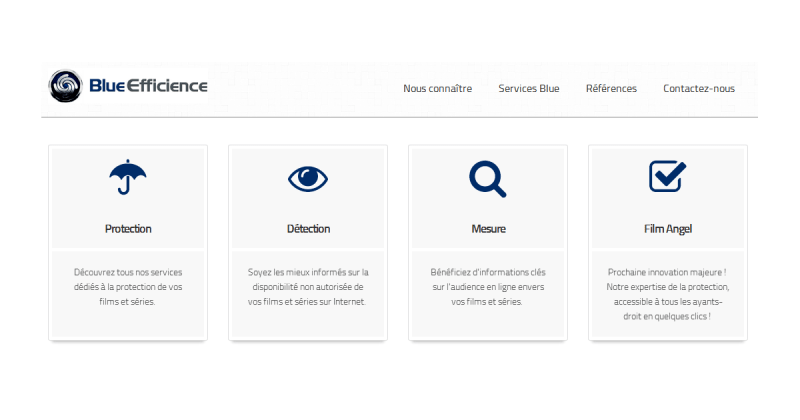
Task: Click the umbrella Protection icon
Action: 128,177
